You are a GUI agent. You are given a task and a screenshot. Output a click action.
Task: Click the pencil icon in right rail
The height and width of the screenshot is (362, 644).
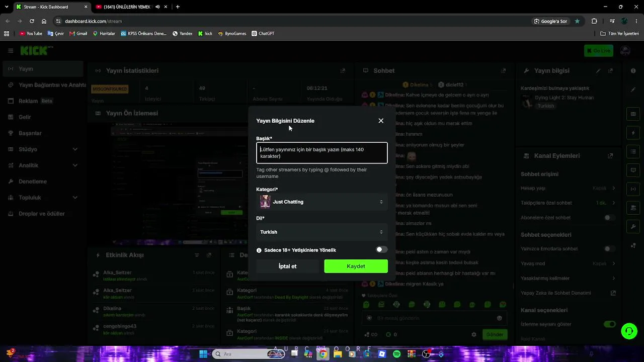[x=633, y=89]
